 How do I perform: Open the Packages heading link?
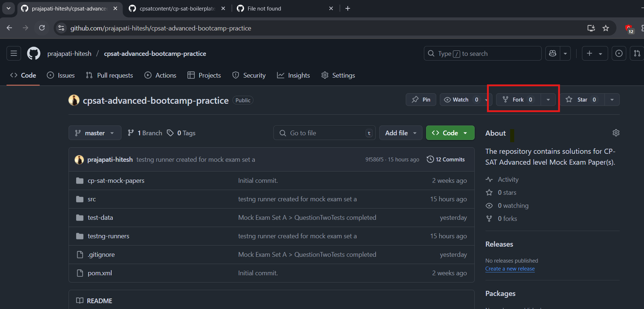tap(500, 293)
